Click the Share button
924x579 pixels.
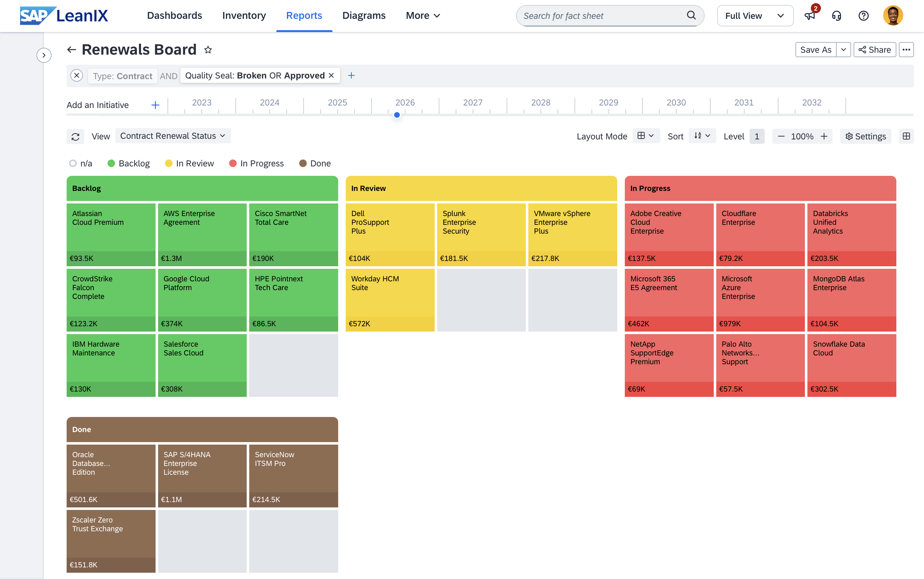875,50
